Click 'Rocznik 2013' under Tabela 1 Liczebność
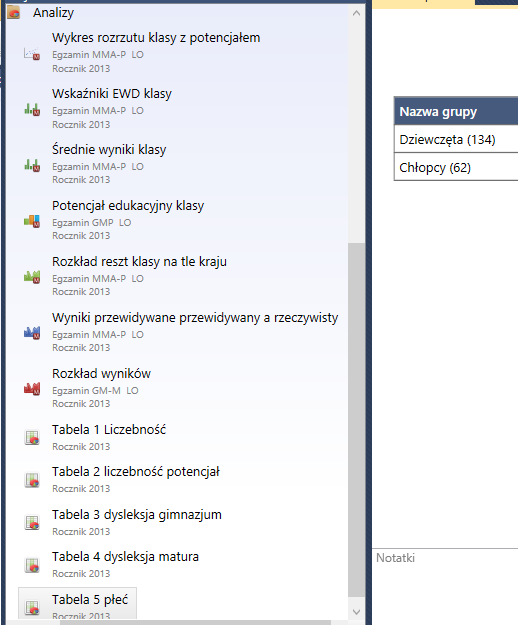Viewport: 518px width, 625px height. (x=81, y=446)
